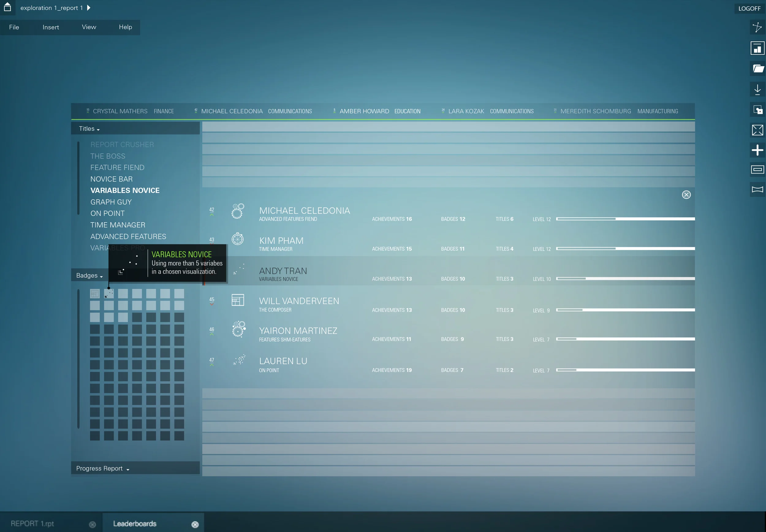The height and width of the screenshot is (532, 766).
Task: Select Amber Howard Education in top banner
Action: click(x=377, y=111)
